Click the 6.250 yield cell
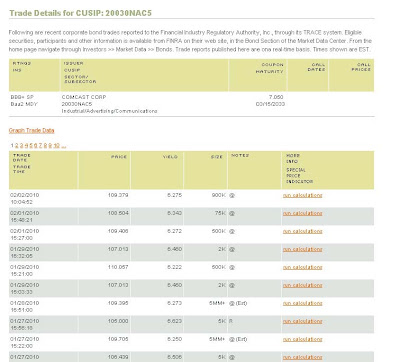 174,339
